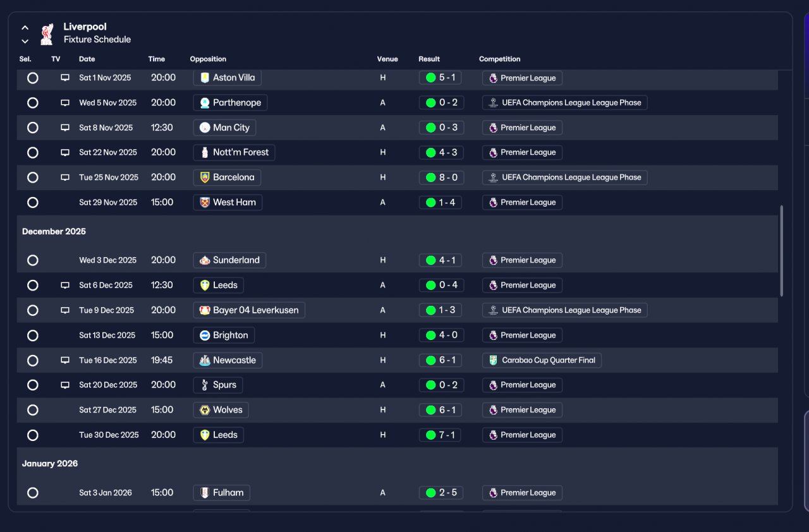Click TV icon for Leeds away match

click(64, 286)
